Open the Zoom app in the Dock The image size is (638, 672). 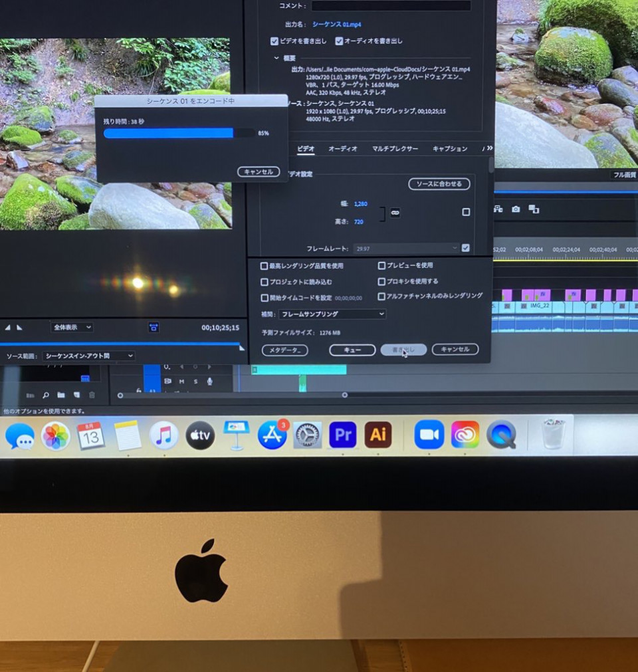pyautogui.click(x=429, y=435)
